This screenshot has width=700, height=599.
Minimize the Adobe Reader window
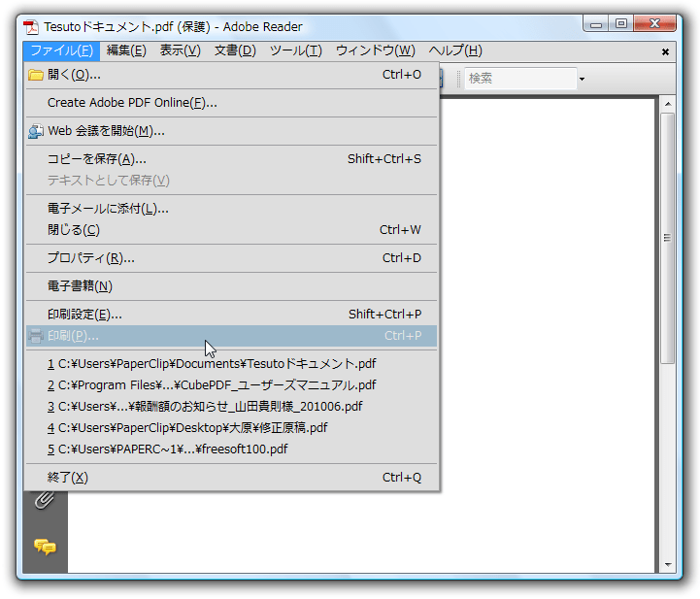(x=596, y=24)
